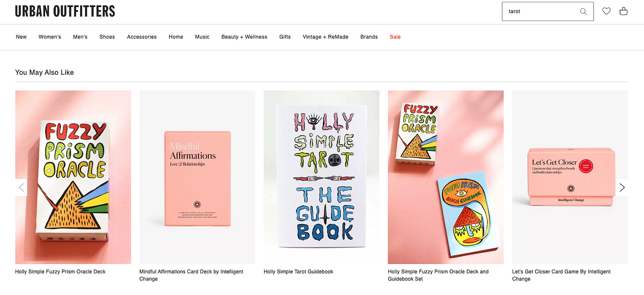
Task: Click Oracle Deck and Guidebook Set title
Action: [438, 275]
